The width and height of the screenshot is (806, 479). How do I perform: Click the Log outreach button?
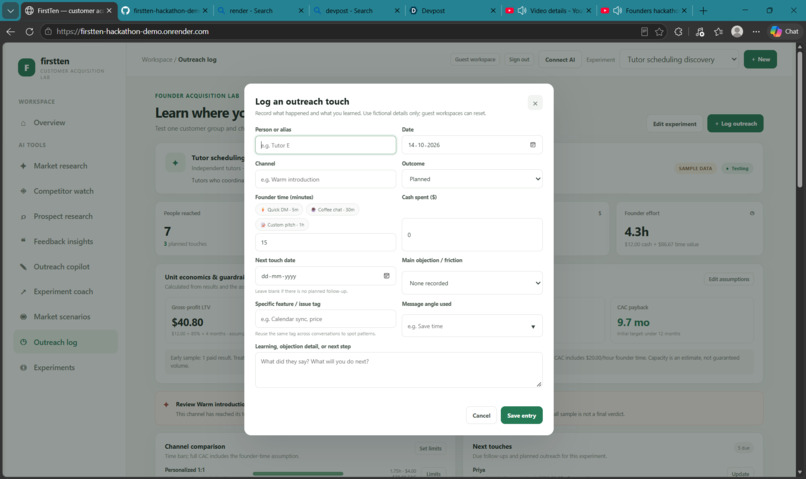coord(735,123)
